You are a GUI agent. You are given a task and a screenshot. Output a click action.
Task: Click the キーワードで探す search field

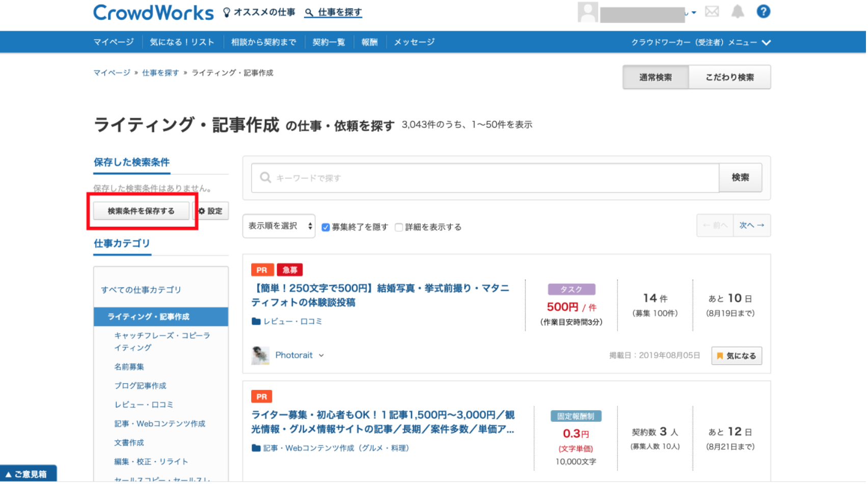click(x=484, y=178)
